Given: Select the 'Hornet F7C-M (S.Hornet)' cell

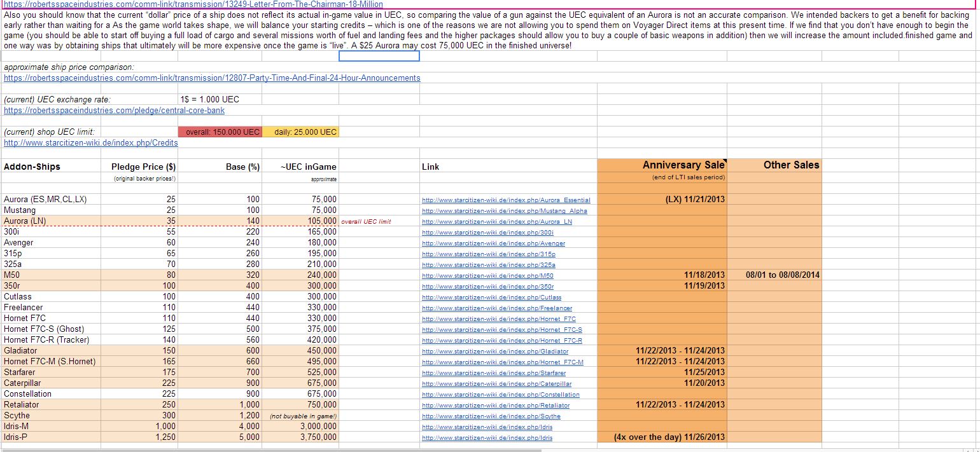Looking at the screenshot, I should click(x=50, y=361).
